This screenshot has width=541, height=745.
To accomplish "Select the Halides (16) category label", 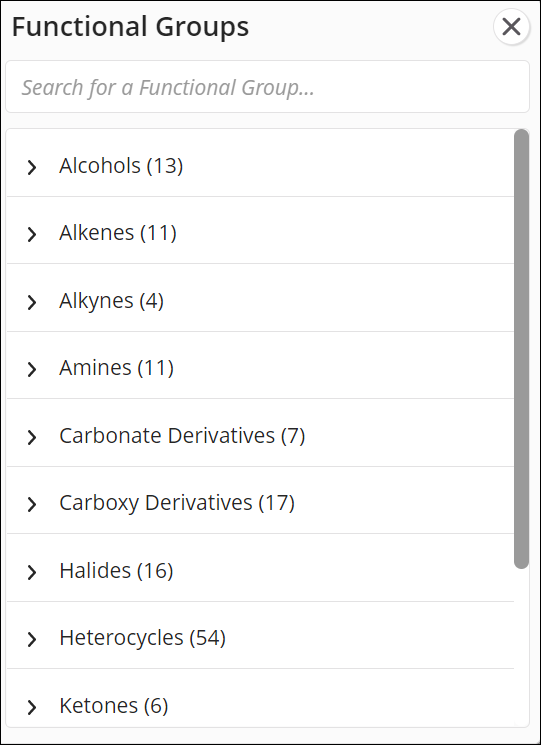I will click(116, 571).
